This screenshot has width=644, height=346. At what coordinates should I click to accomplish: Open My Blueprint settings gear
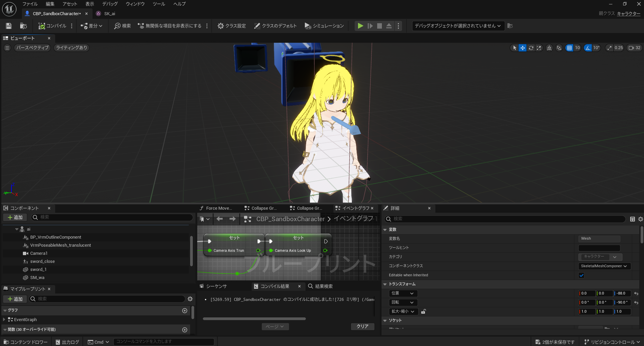click(x=190, y=299)
